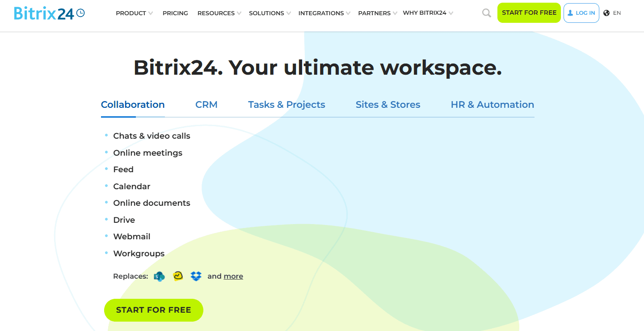Click the SharePoint icon beside Replaces

159,276
